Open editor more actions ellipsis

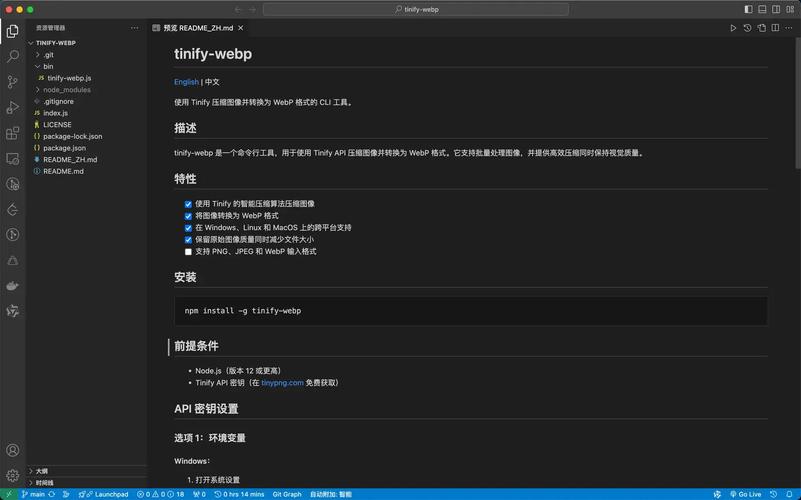pos(790,28)
